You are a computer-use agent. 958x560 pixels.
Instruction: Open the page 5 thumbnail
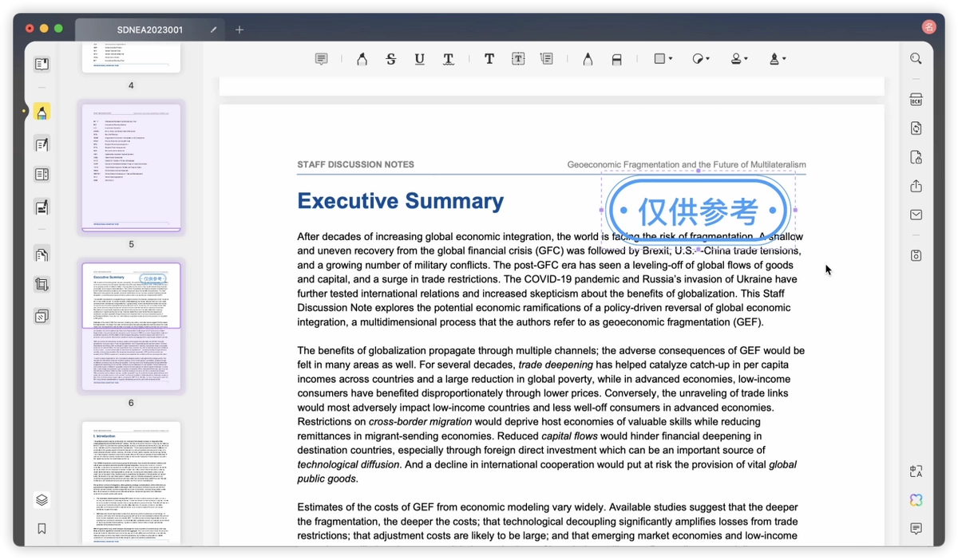coord(131,167)
